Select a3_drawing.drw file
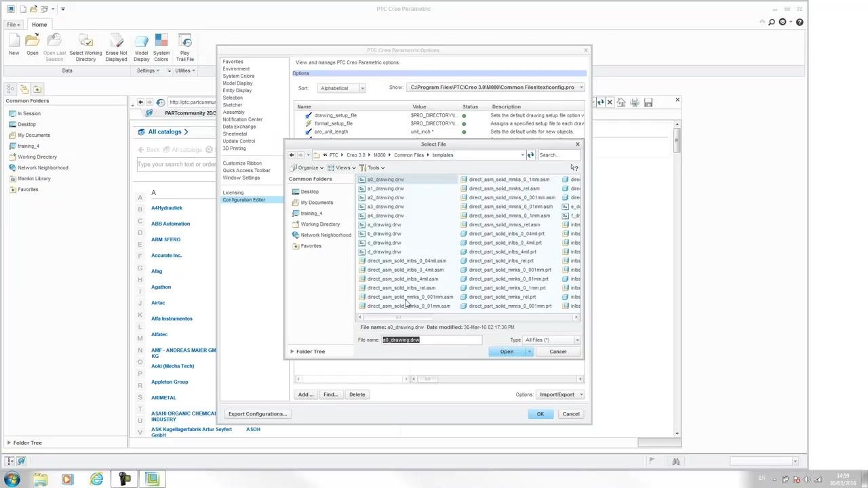 pyautogui.click(x=385, y=207)
